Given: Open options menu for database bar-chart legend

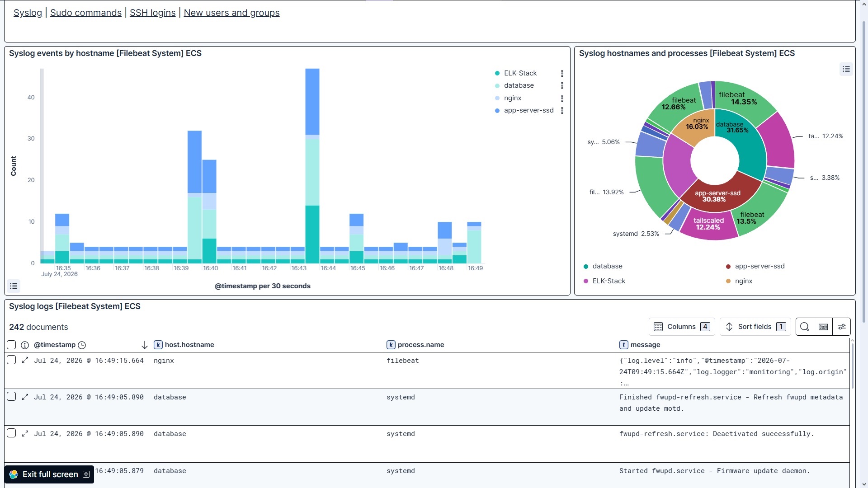Looking at the screenshot, I should 562,85.
